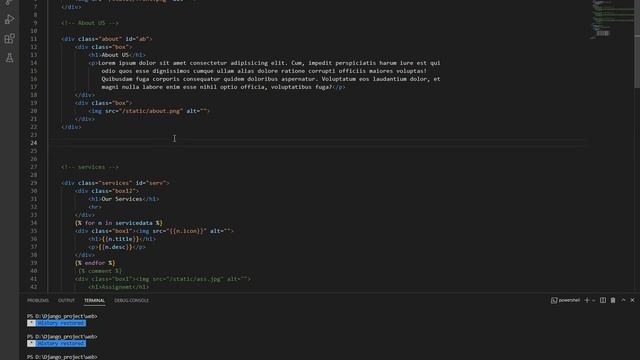Click the last PS D:\Django_project\web> prompt
The image size is (640, 360).
click(62, 357)
